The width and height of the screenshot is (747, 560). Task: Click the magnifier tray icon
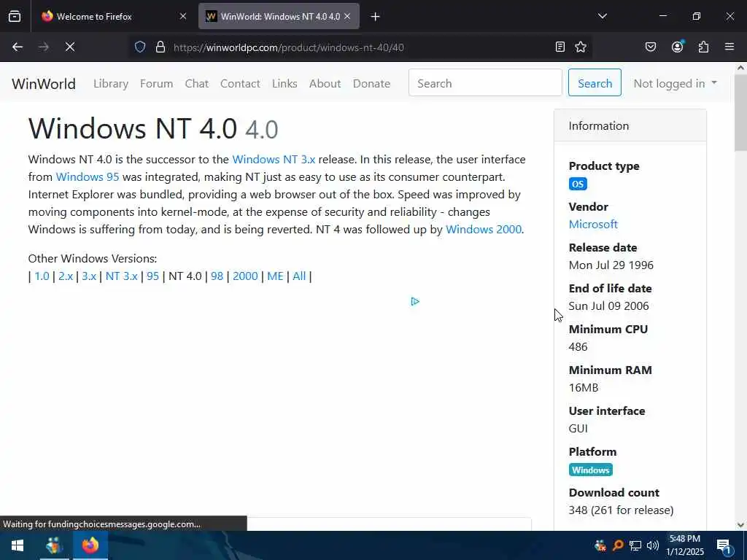pyautogui.click(x=617, y=545)
